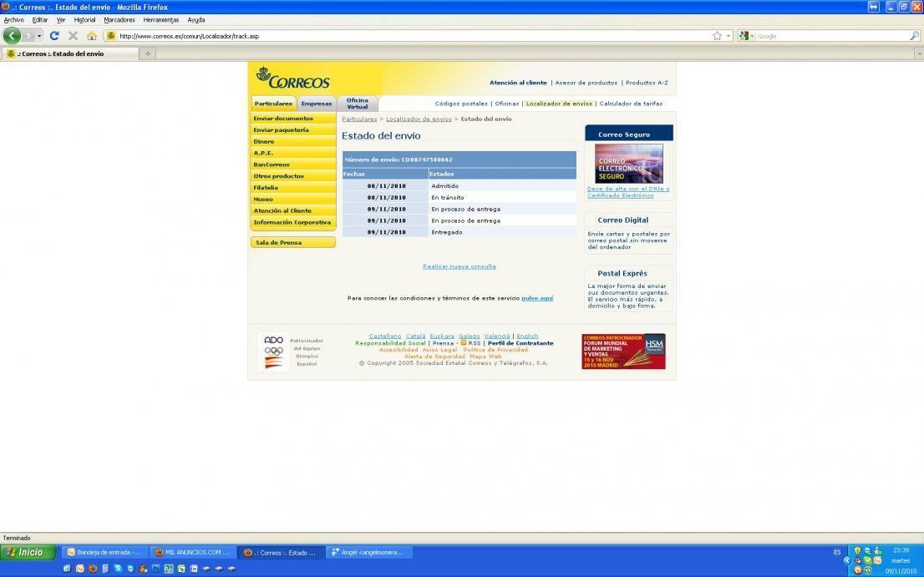Open Enviar documentos in sidebar
Viewport: 924px width, 577px height.
(x=293, y=119)
